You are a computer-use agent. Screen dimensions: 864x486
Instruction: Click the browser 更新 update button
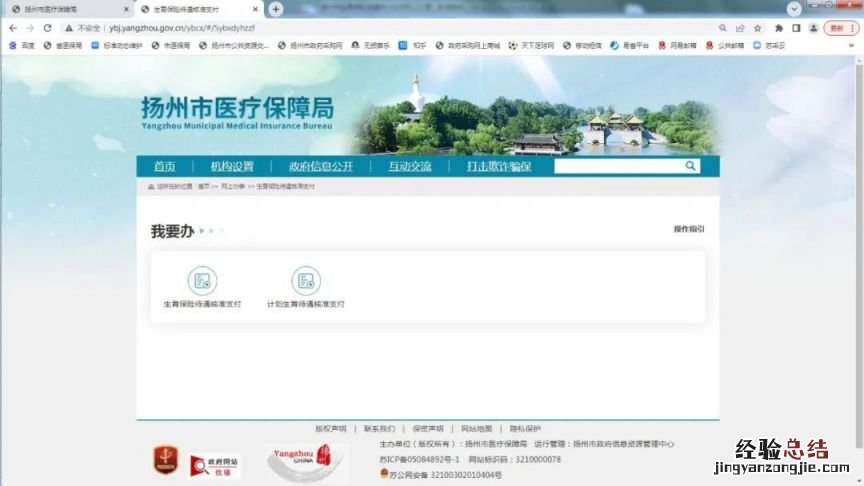tap(841, 28)
